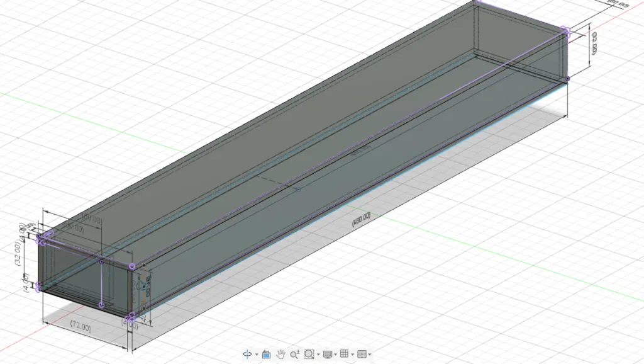Image resolution: width=644 pixels, height=364 pixels.
Task: Activate the Zoom tool
Action: [x=294, y=354]
